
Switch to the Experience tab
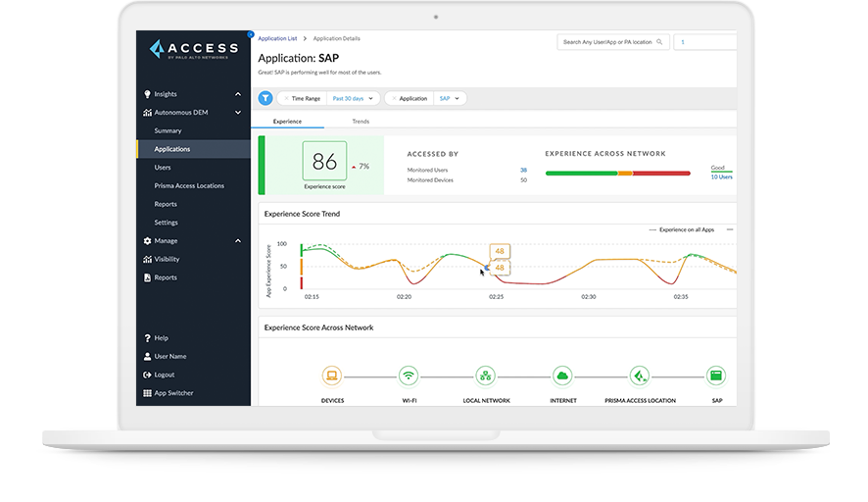point(287,122)
